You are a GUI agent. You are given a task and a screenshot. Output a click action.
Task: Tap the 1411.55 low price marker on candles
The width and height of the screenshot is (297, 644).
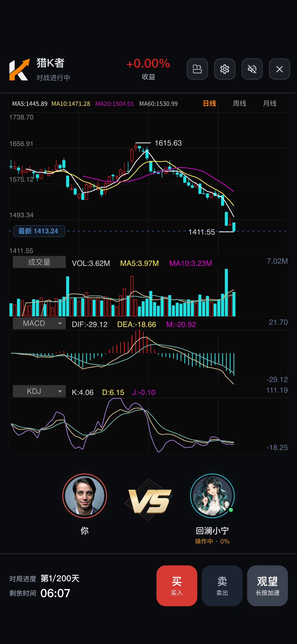(202, 232)
